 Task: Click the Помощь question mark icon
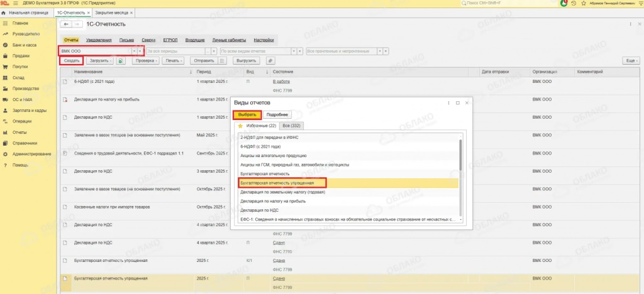[x=5, y=165]
